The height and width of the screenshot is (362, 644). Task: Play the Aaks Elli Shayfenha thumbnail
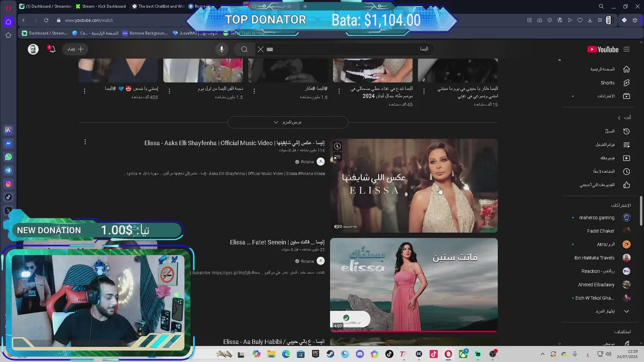click(x=414, y=186)
